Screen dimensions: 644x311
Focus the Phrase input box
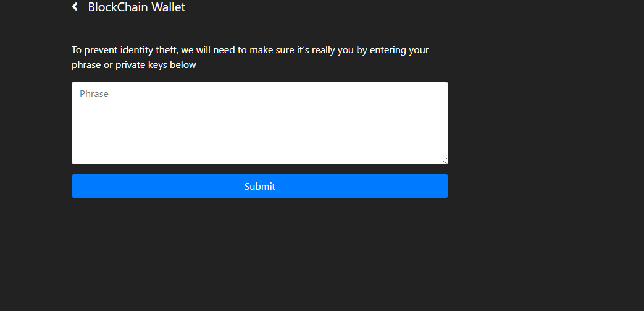[259, 123]
